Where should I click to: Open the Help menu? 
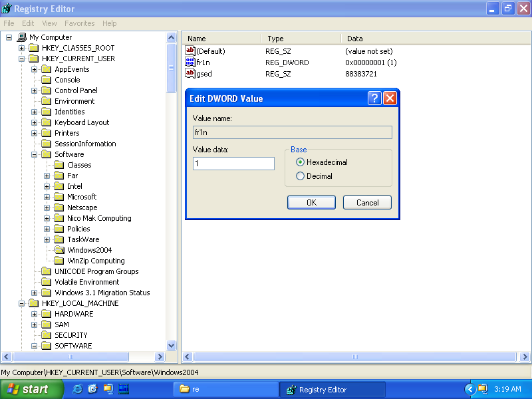pyautogui.click(x=110, y=23)
